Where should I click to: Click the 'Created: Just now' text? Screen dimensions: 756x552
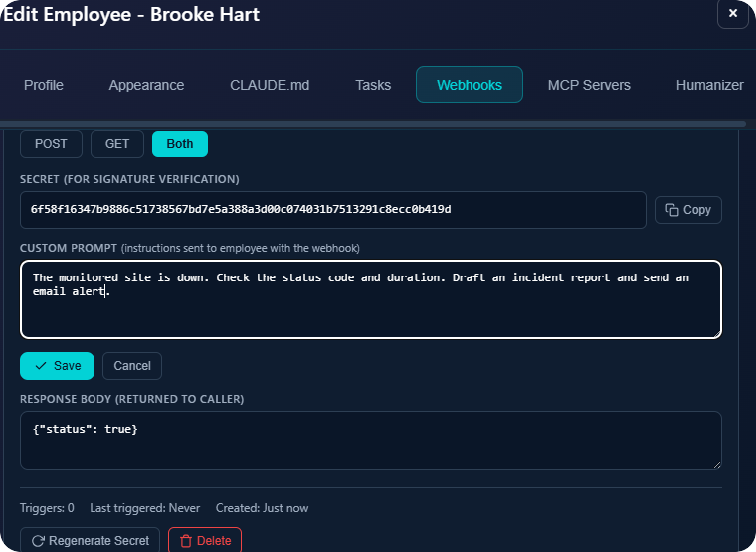(x=262, y=508)
